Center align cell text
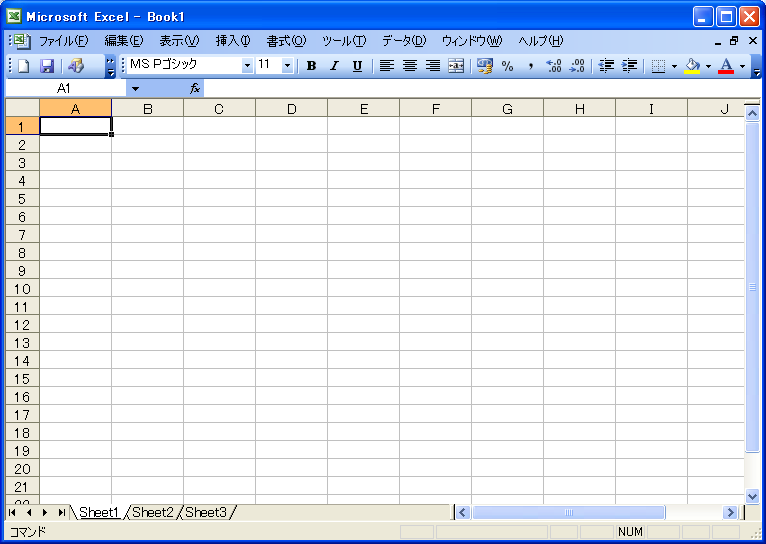 pos(410,66)
